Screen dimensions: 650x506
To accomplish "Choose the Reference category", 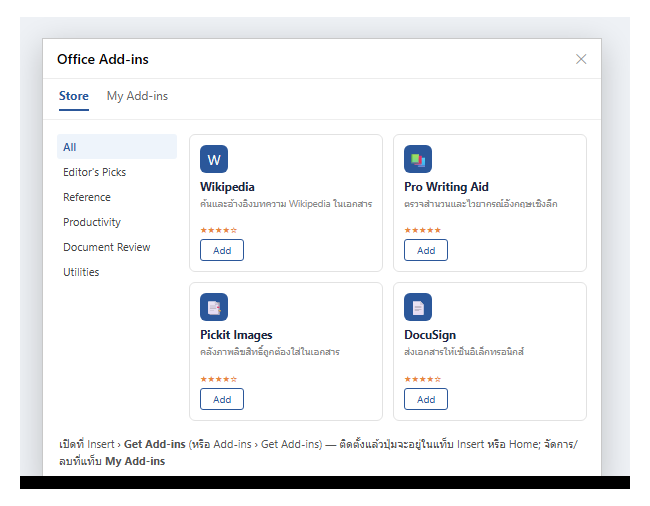I will point(117,197).
